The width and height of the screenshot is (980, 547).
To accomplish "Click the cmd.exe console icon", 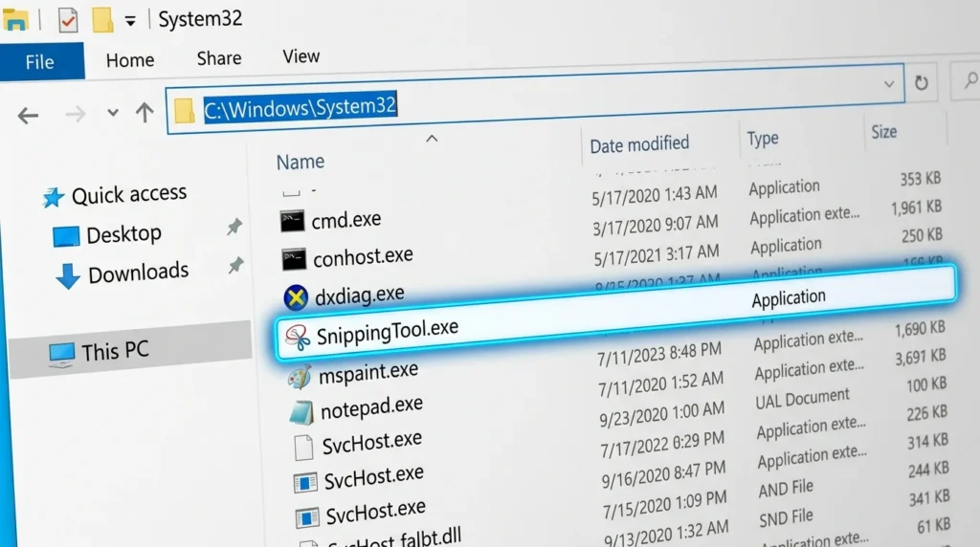I will pos(292,221).
